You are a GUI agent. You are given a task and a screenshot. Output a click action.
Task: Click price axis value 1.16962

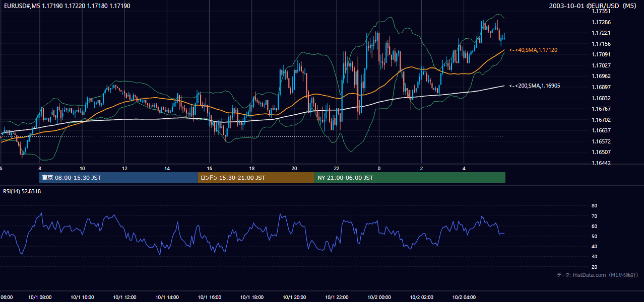point(601,76)
